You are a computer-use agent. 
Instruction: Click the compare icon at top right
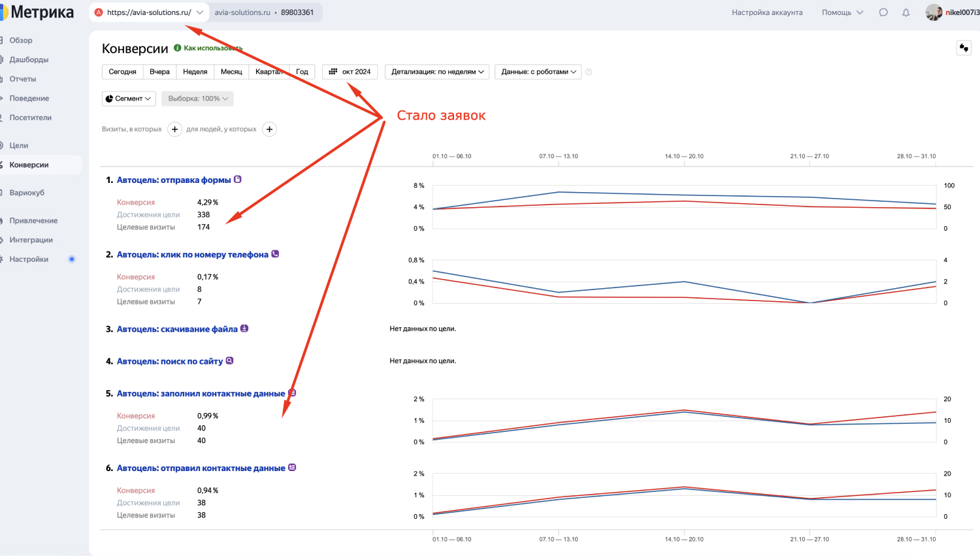pyautogui.click(x=964, y=48)
